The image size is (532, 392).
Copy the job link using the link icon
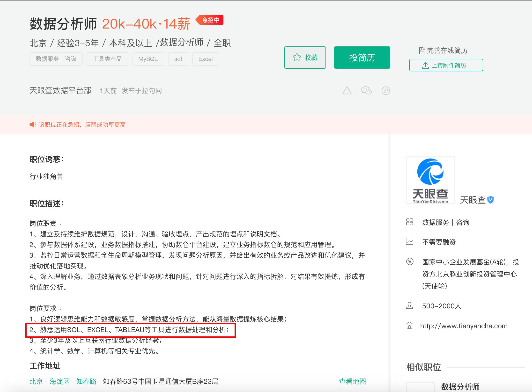(x=385, y=90)
